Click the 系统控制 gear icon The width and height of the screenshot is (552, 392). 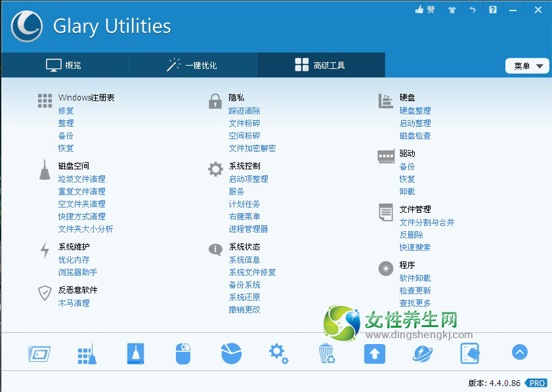[x=215, y=169]
